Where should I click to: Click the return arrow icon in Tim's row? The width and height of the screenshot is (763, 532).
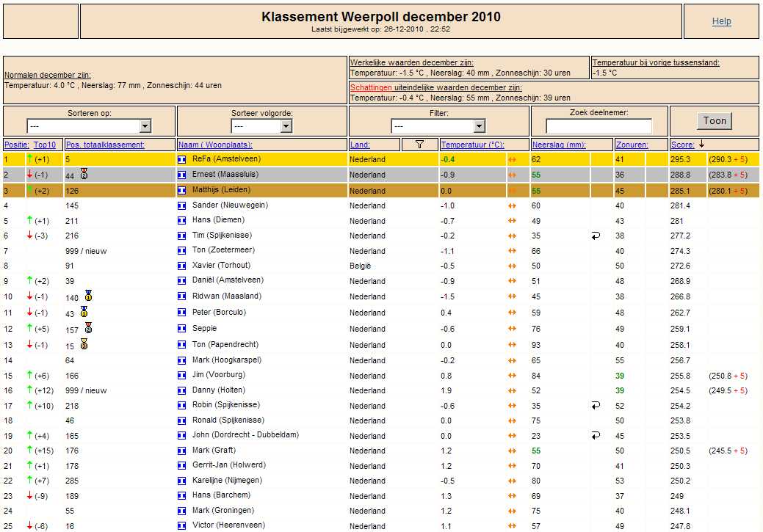pyautogui.click(x=596, y=236)
